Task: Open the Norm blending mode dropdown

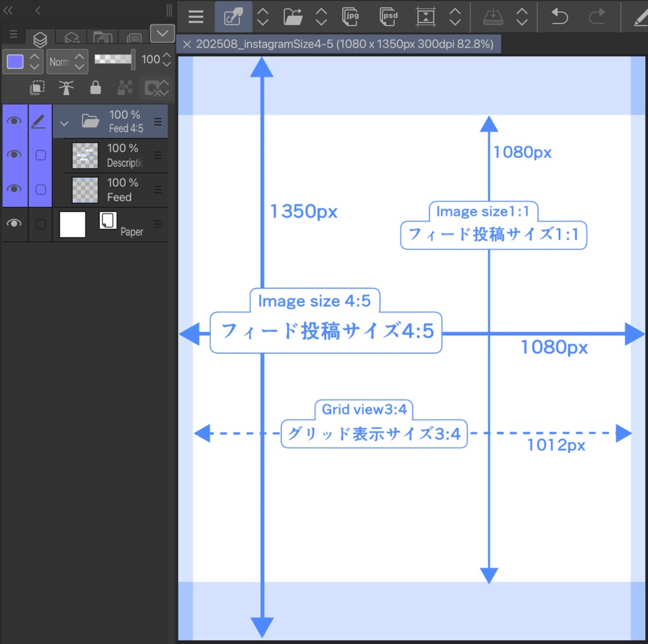Action: 63,62
